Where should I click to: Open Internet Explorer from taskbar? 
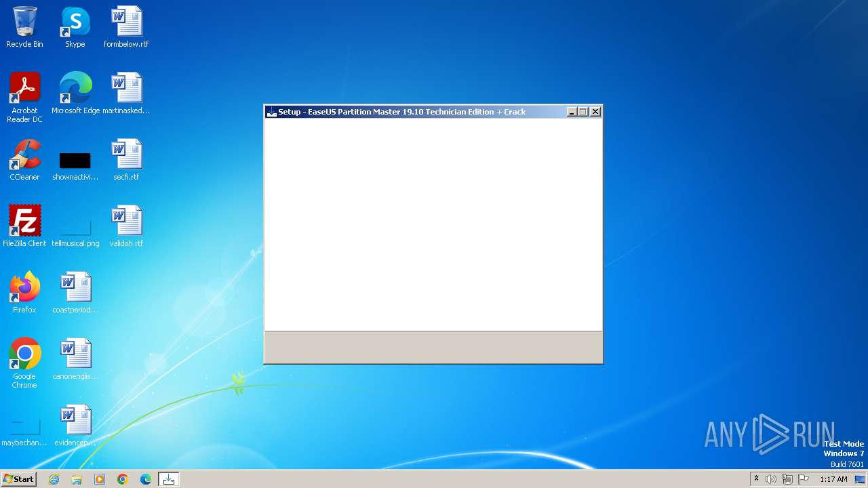(54, 479)
